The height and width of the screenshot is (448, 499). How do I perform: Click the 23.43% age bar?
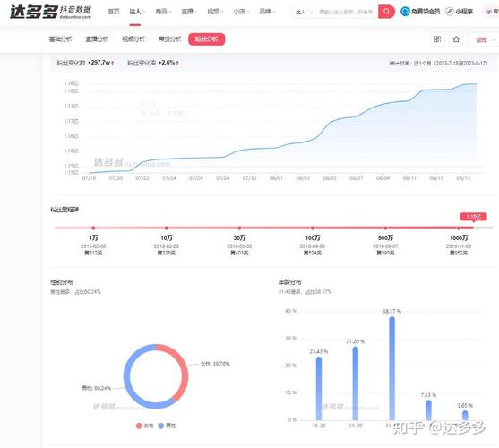click(319, 389)
